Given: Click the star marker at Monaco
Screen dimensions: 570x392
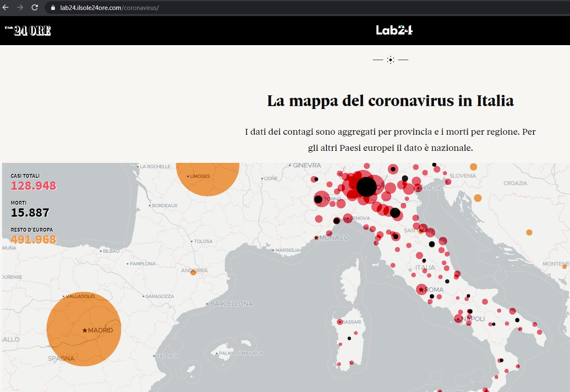Looking at the screenshot, I should (316, 238).
